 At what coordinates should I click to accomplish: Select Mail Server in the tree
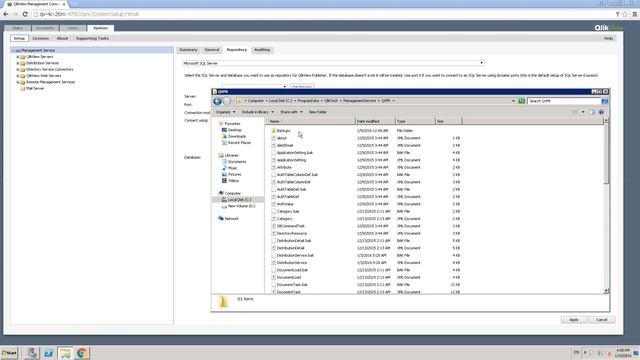tap(35, 89)
